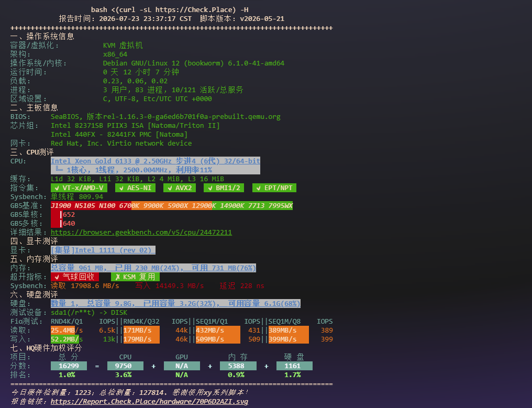Click the memory latency 228 ns value

coord(242,286)
